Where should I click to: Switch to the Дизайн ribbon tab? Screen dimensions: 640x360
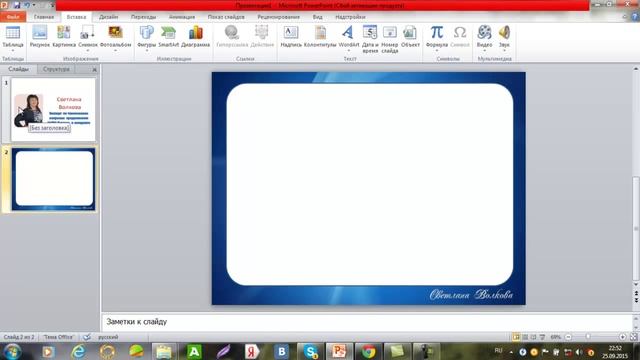tap(109, 17)
